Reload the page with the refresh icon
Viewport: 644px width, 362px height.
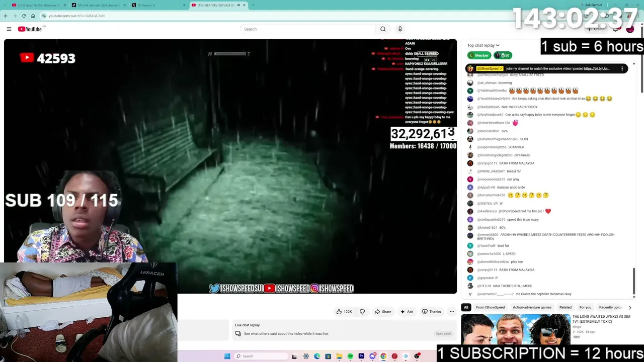tap(24, 16)
